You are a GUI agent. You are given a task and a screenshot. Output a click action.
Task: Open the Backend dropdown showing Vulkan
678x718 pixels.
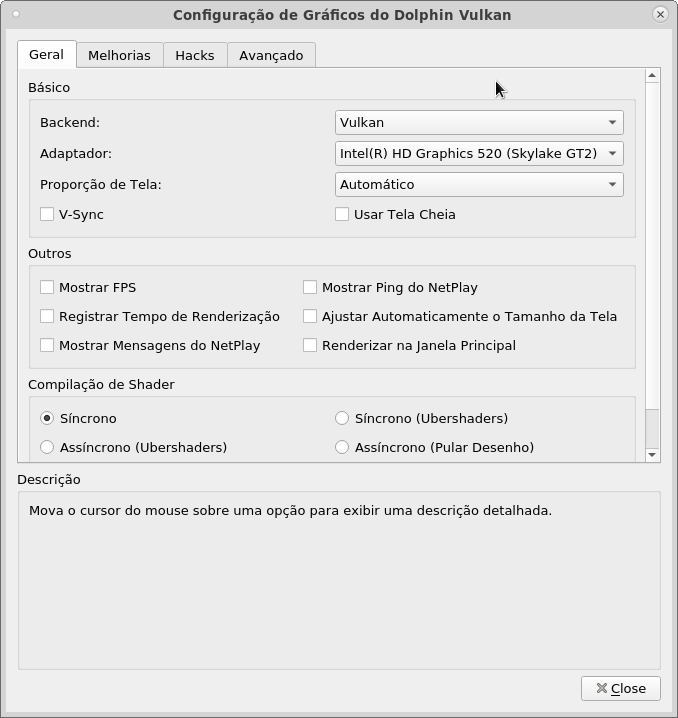click(x=479, y=123)
